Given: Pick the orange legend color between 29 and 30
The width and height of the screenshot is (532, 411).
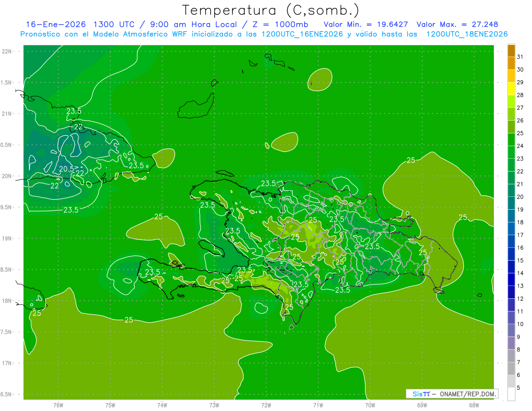Looking at the screenshot, I should click(x=512, y=76).
